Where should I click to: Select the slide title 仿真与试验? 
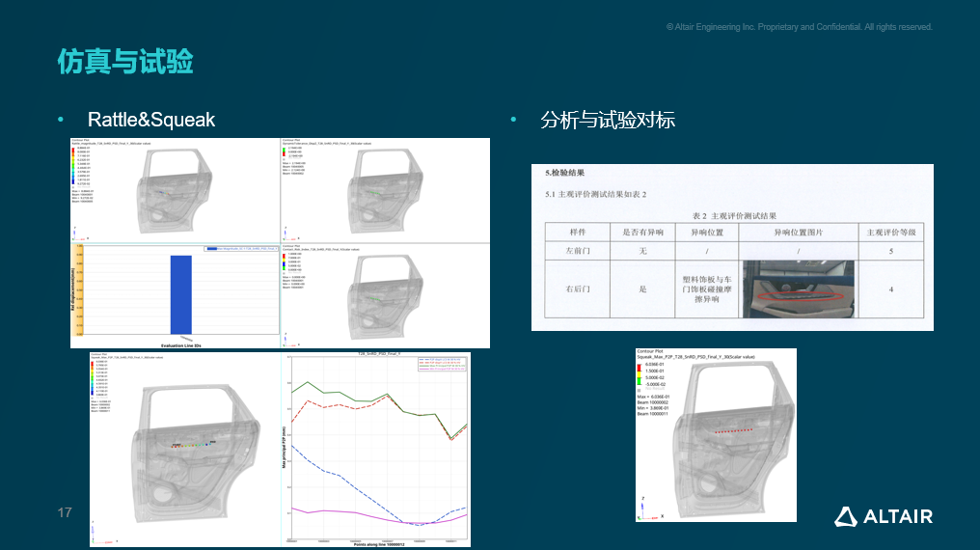coord(125,61)
